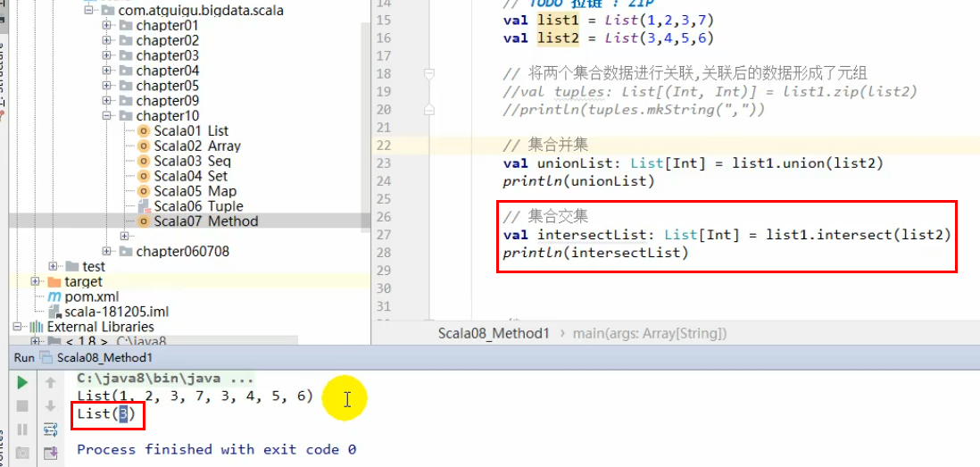Expand the node below Scala07 Method
The width and height of the screenshot is (980, 467).
(x=124, y=236)
